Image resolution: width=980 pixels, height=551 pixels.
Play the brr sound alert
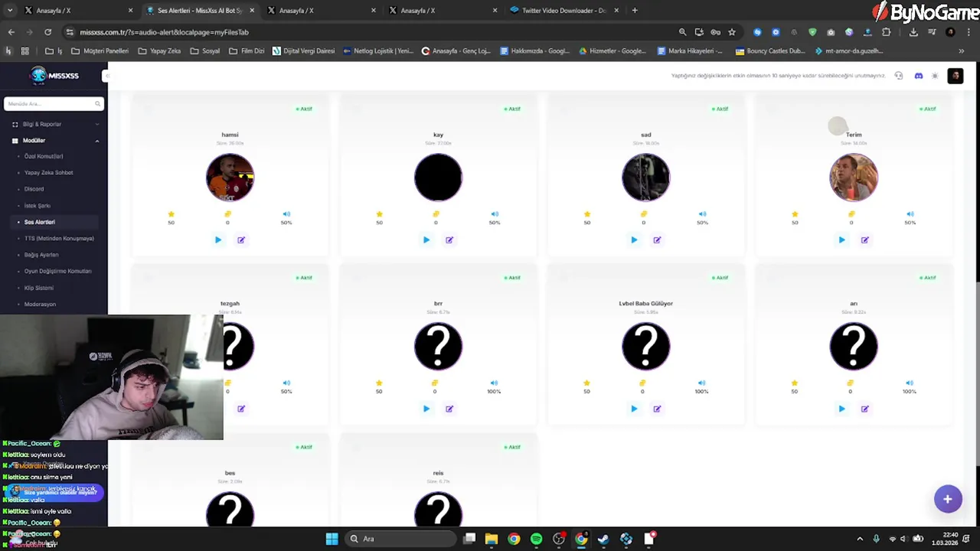[x=426, y=409]
